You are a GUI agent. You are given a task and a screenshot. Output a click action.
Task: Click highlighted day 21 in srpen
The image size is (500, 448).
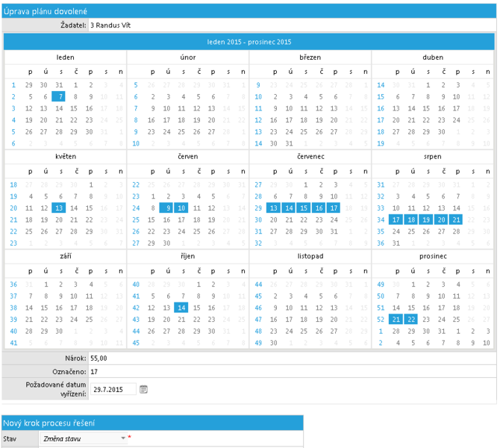456,220
